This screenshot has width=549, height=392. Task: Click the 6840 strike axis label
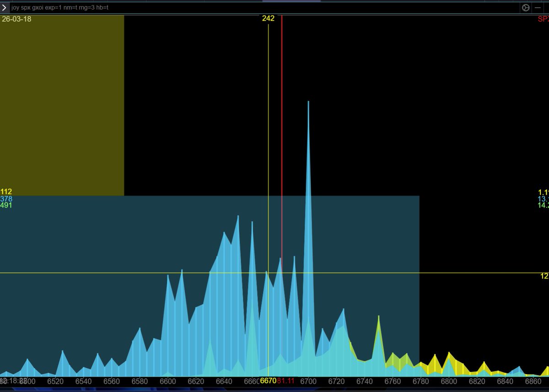click(x=505, y=381)
